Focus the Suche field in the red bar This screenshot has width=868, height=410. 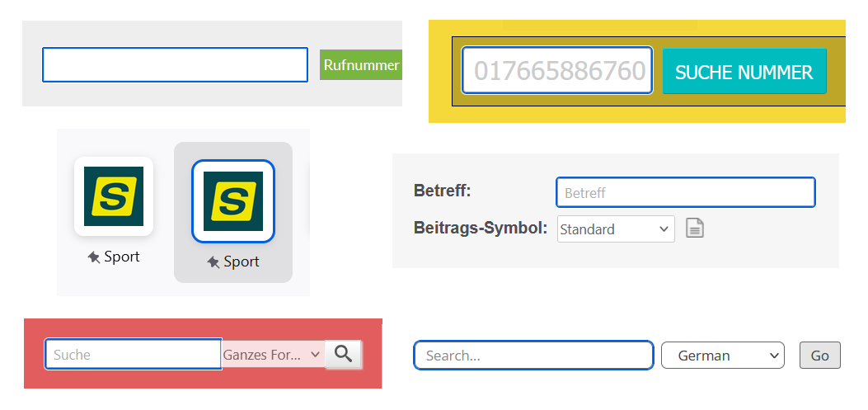tap(133, 355)
